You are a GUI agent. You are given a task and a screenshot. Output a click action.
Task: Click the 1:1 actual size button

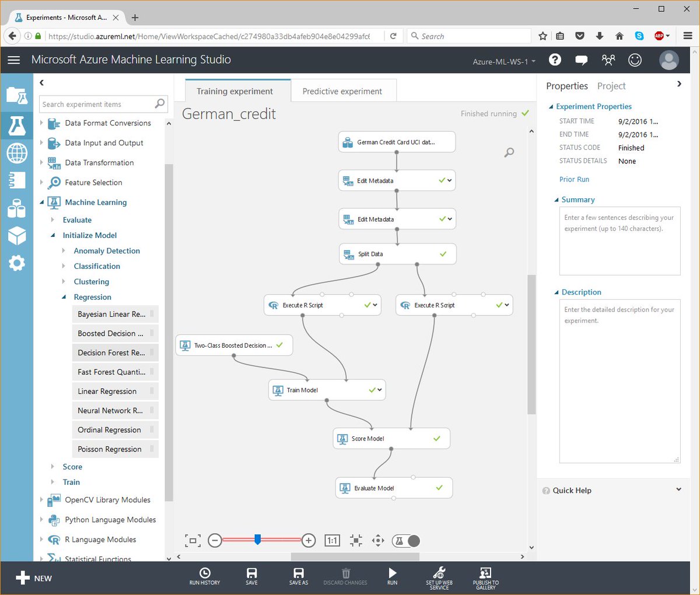(332, 541)
